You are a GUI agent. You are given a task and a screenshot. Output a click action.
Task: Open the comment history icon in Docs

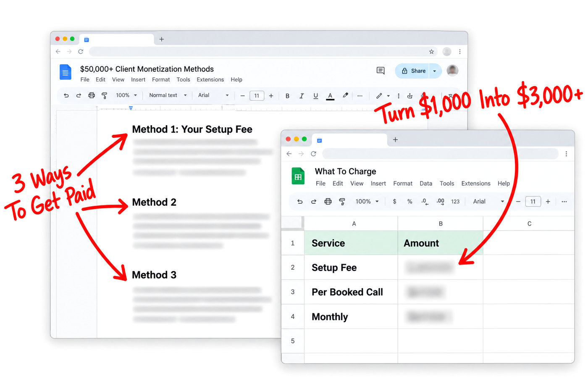pos(381,71)
